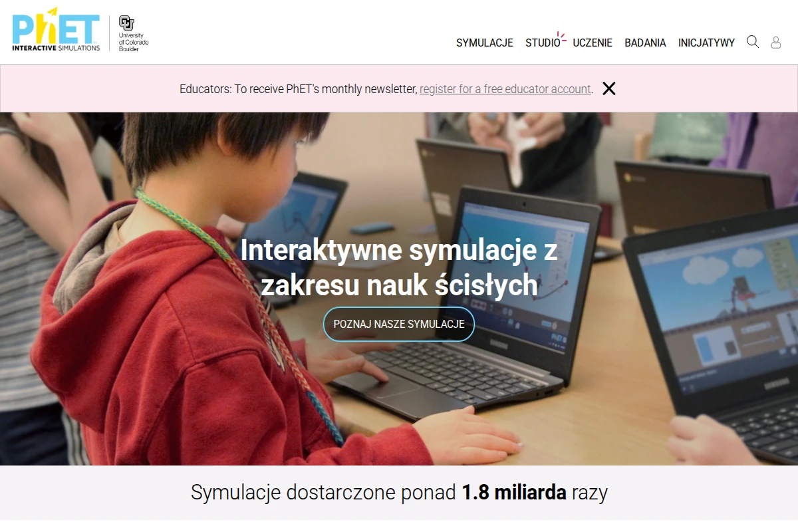Open the STUDIO menu item
Image resolution: width=798 pixels, height=532 pixels.
(x=543, y=43)
